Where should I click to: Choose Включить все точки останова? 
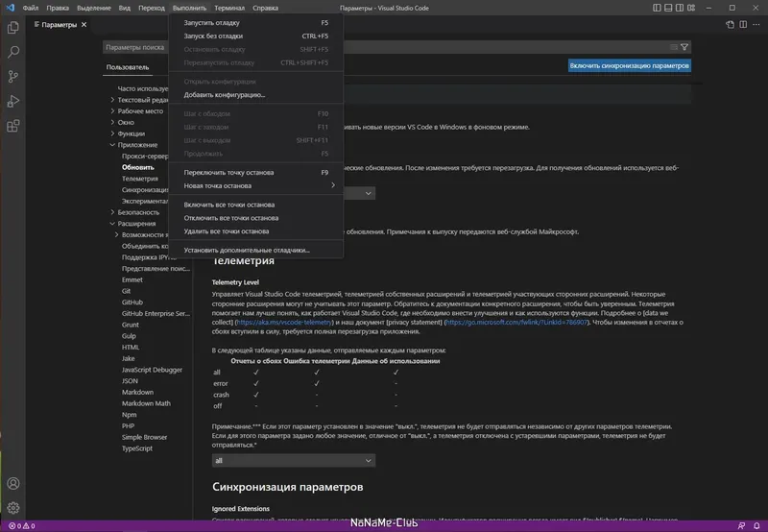255,205
